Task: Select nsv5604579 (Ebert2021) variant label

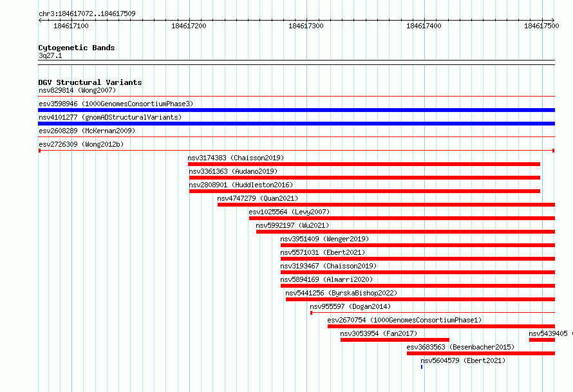Action: click(x=463, y=360)
